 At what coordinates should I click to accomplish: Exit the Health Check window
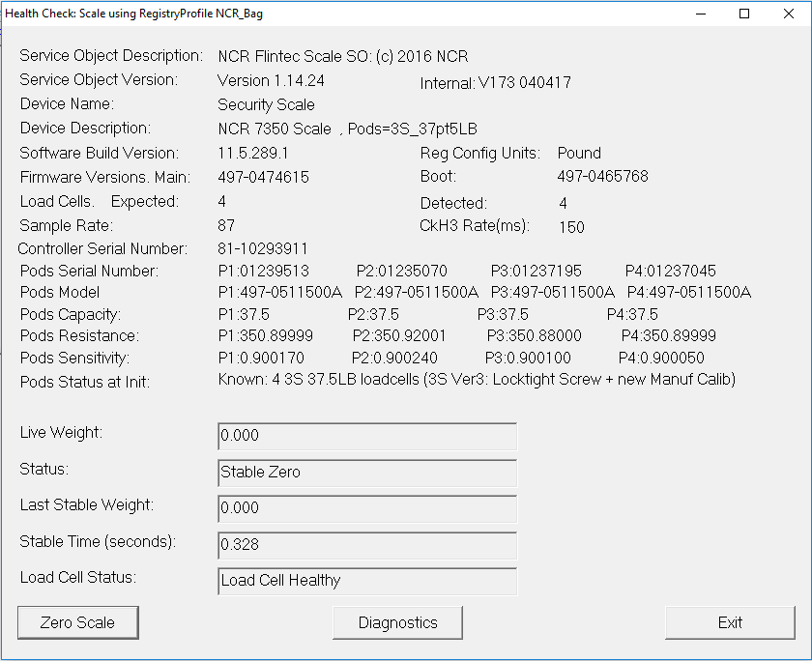click(x=730, y=622)
